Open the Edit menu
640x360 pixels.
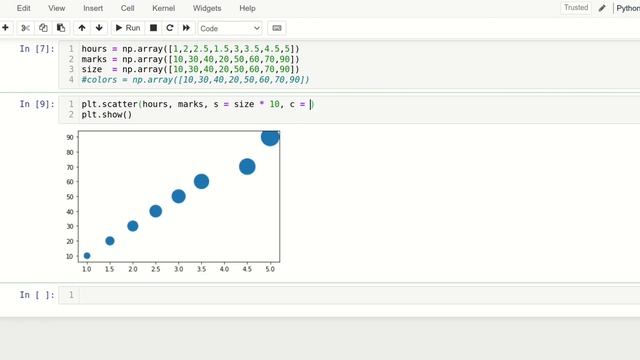[x=23, y=8]
